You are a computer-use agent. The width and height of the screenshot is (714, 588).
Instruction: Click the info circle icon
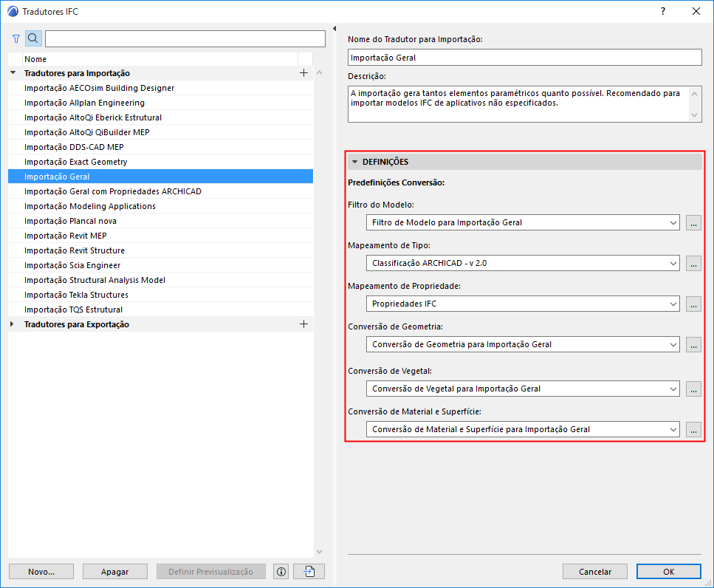(x=281, y=572)
